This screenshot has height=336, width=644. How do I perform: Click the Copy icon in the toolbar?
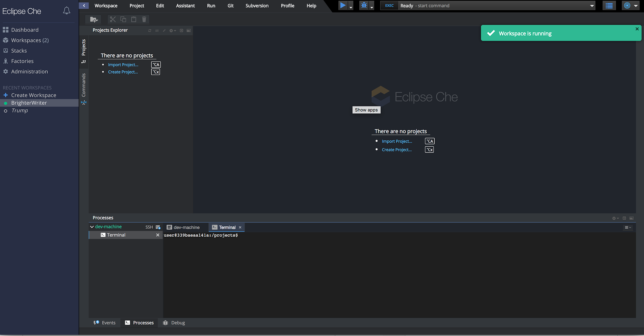123,19
